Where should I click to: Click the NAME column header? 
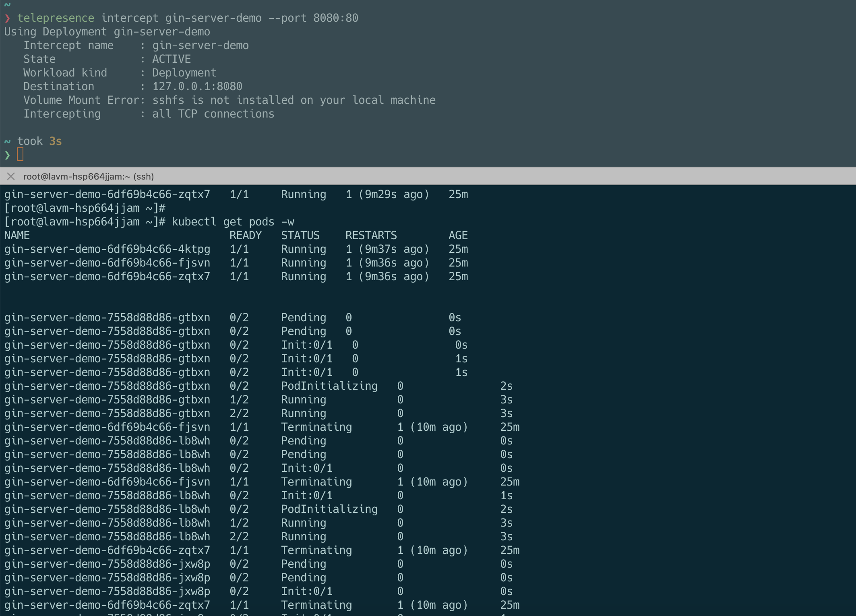17,236
